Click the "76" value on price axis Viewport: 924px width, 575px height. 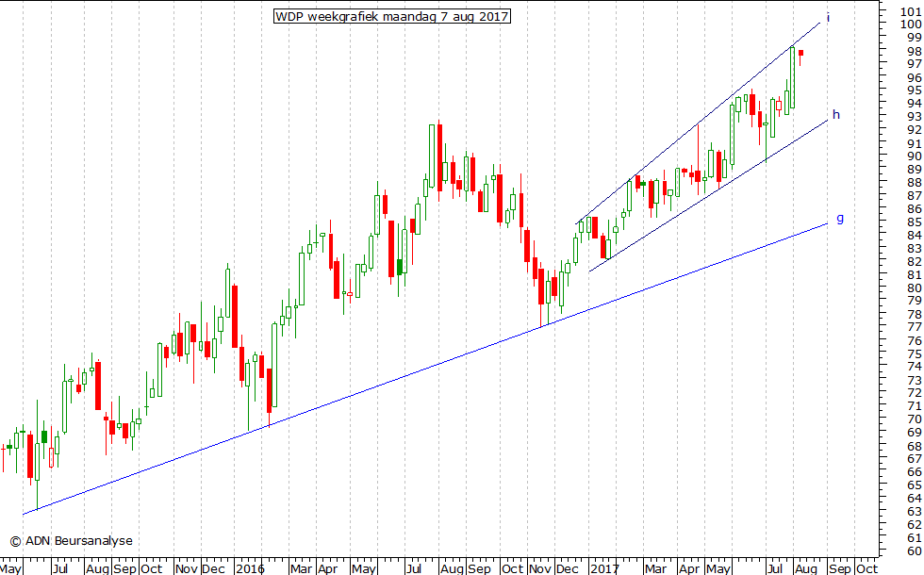click(x=915, y=340)
